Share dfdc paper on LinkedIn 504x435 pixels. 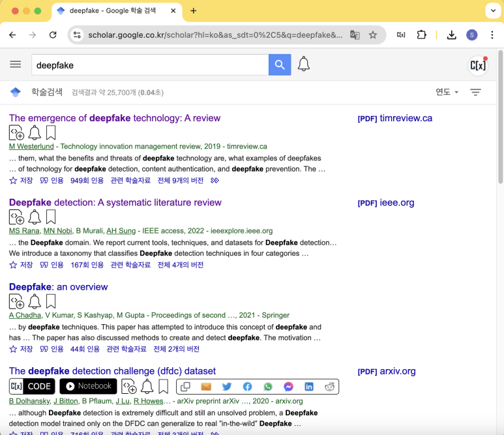(309, 387)
